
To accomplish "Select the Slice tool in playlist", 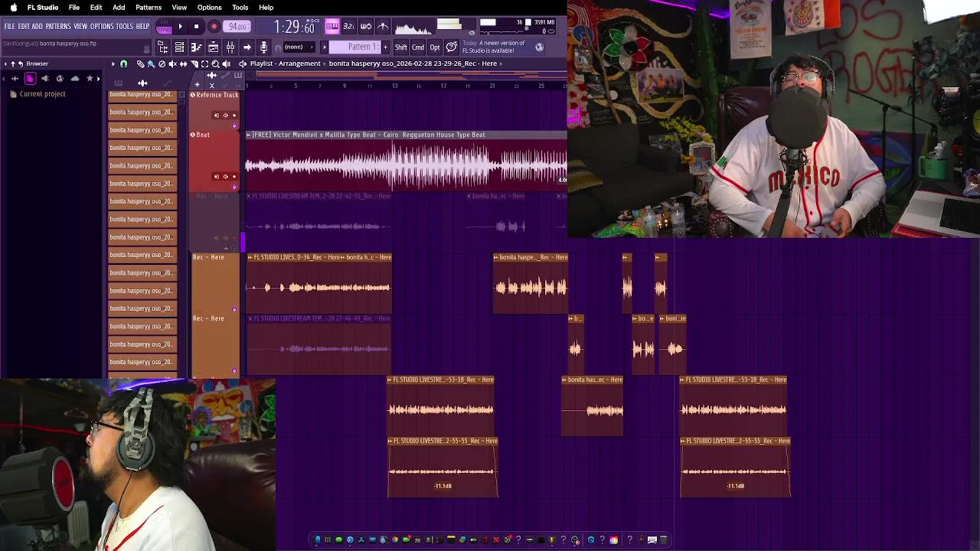I will point(194,64).
